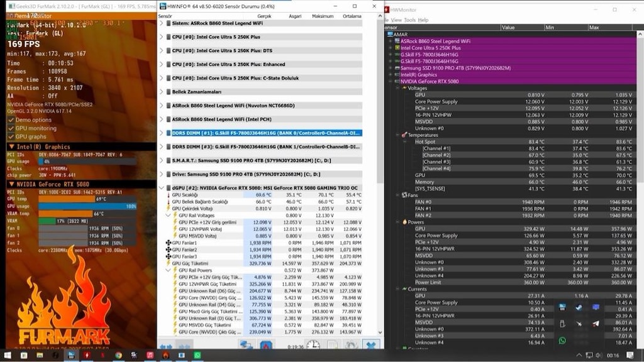644x362 pixels.
Task: Click FurMark GPU usage bar at 100%
Action: [x=87, y=206]
